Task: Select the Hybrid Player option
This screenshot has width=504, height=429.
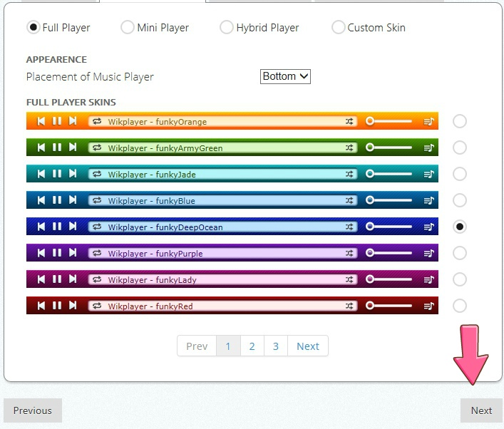Action: (x=226, y=27)
